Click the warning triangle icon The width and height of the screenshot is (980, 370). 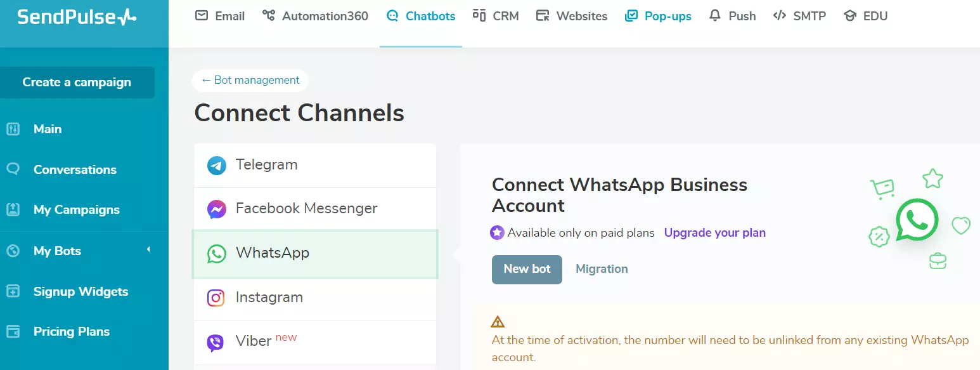[498, 321]
